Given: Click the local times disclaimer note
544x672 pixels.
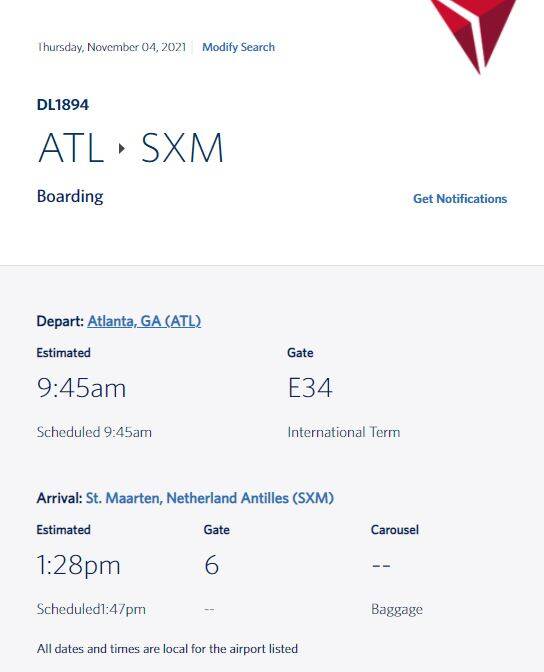Looking at the screenshot, I should 167,649.
